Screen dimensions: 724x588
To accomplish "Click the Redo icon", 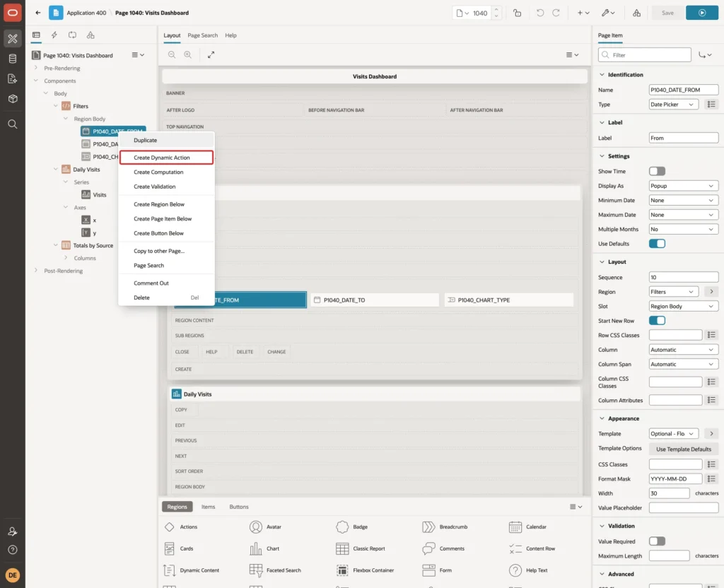I will 556,13.
